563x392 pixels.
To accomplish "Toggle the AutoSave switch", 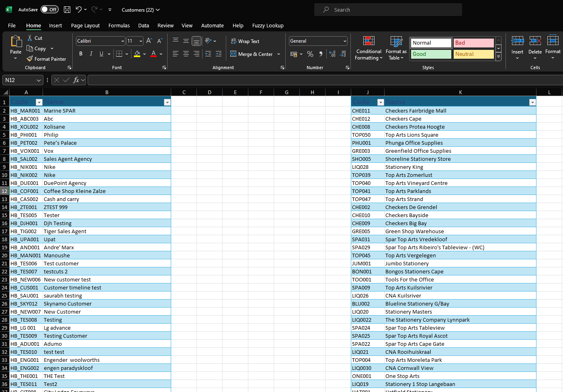I will (49, 10).
